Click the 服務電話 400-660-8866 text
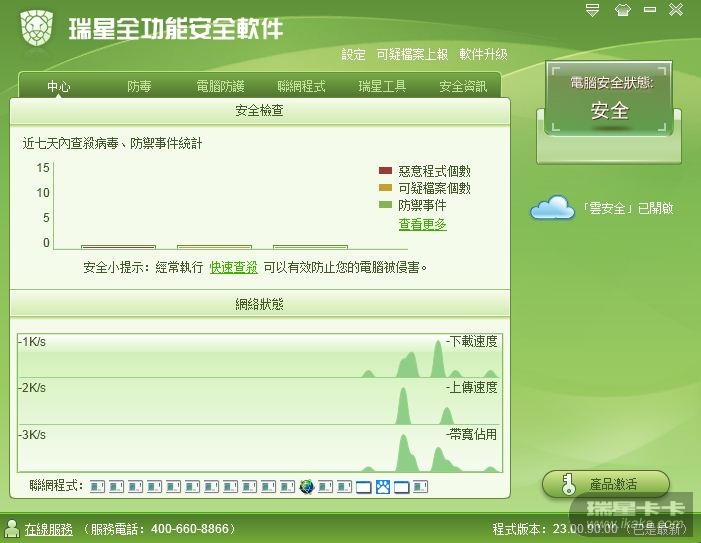701x543 pixels. click(160, 529)
